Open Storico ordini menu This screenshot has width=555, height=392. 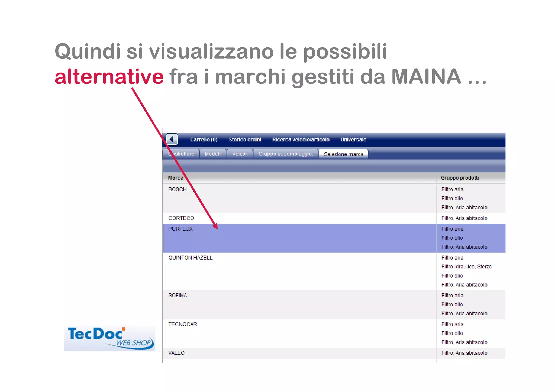pyautogui.click(x=245, y=140)
